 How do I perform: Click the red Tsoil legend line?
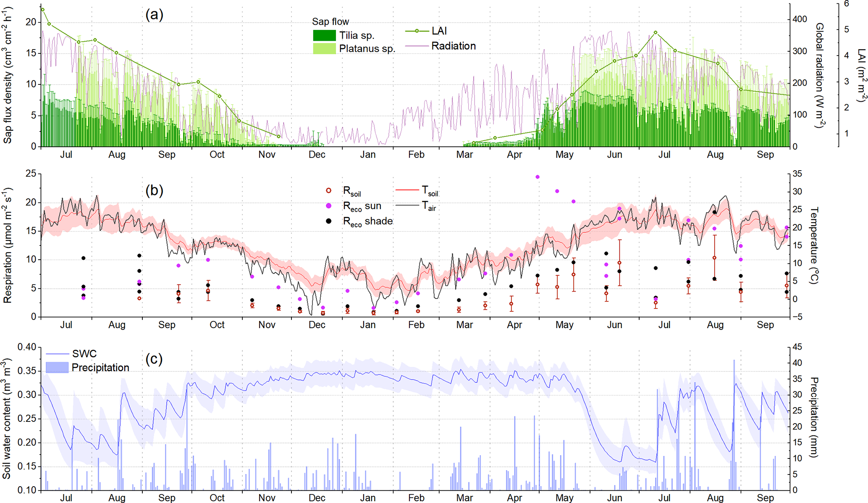coord(407,190)
